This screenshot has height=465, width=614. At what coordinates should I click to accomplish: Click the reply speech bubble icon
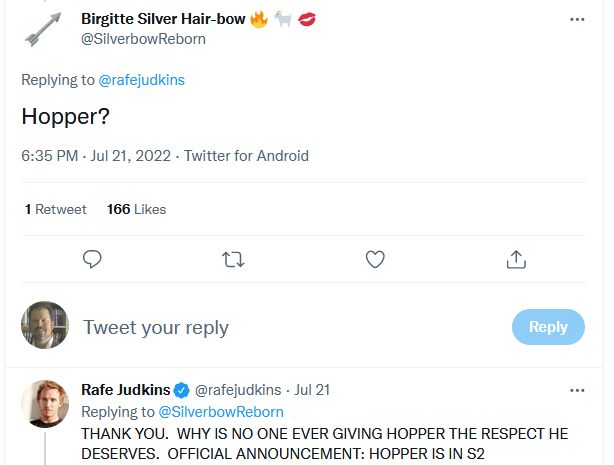(92, 260)
